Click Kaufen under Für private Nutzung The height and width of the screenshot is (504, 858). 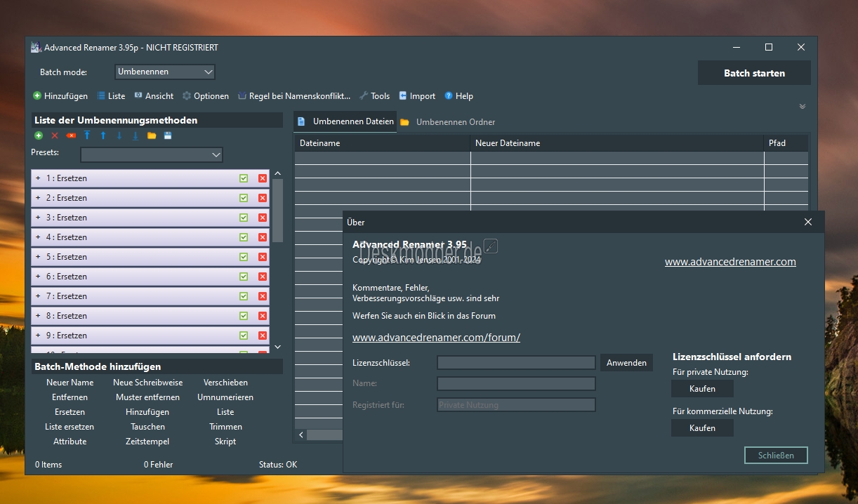tap(702, 389)
